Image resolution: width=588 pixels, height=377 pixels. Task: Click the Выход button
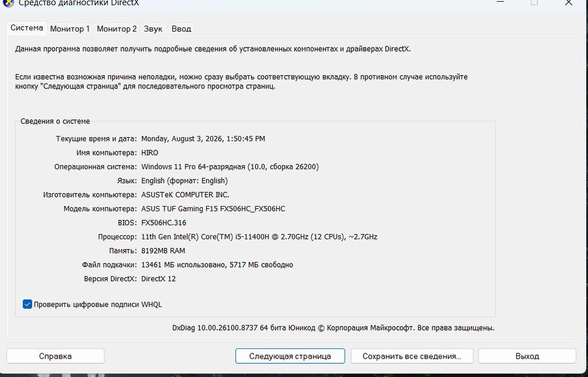pyautogui.click(x=527, y=356)
